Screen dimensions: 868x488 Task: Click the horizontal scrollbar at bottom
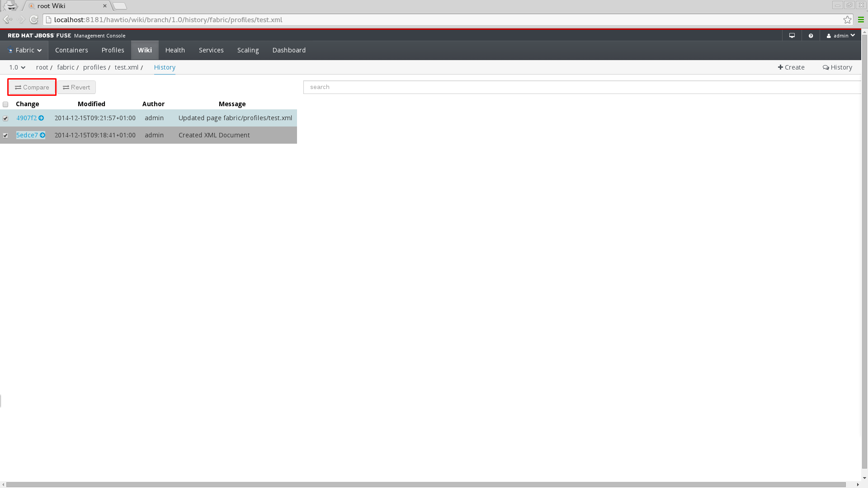[425, 484]
